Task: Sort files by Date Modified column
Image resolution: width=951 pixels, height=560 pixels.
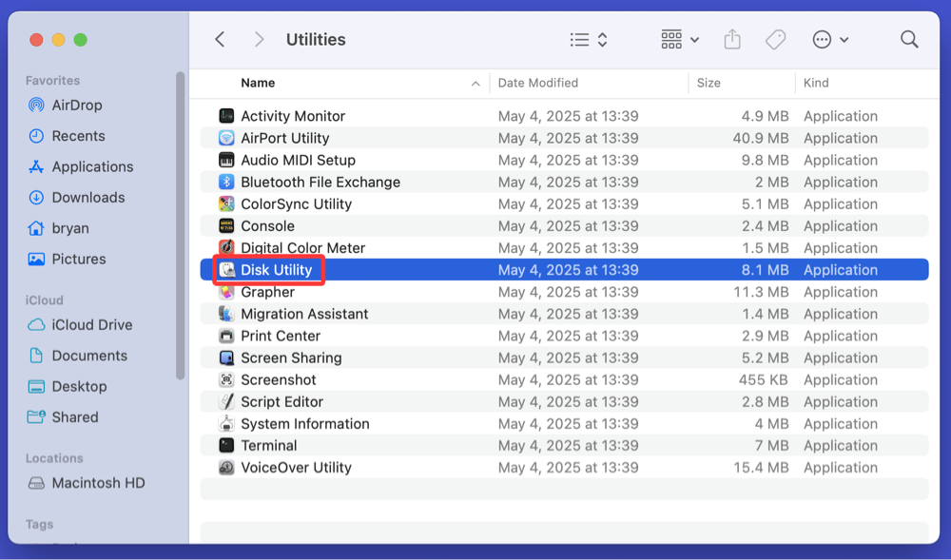Action: [x=537, y=83]
